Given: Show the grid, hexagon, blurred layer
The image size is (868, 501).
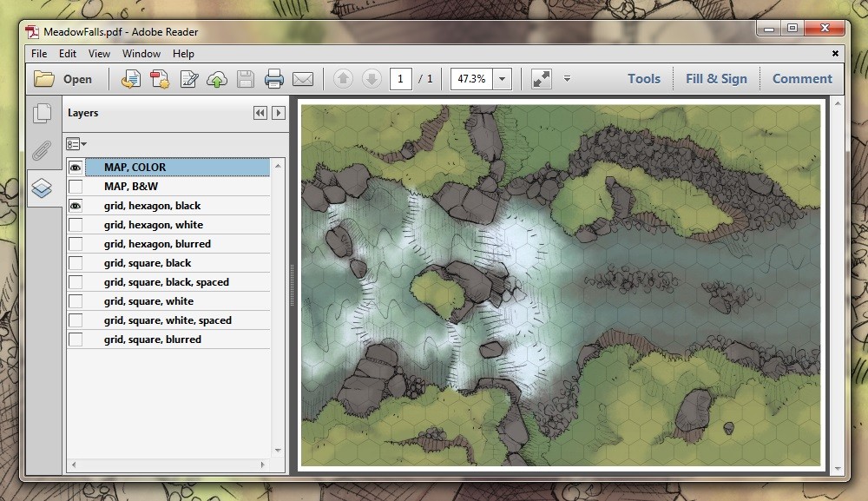Looking at the screenshot, I should (x=76, y=244).
